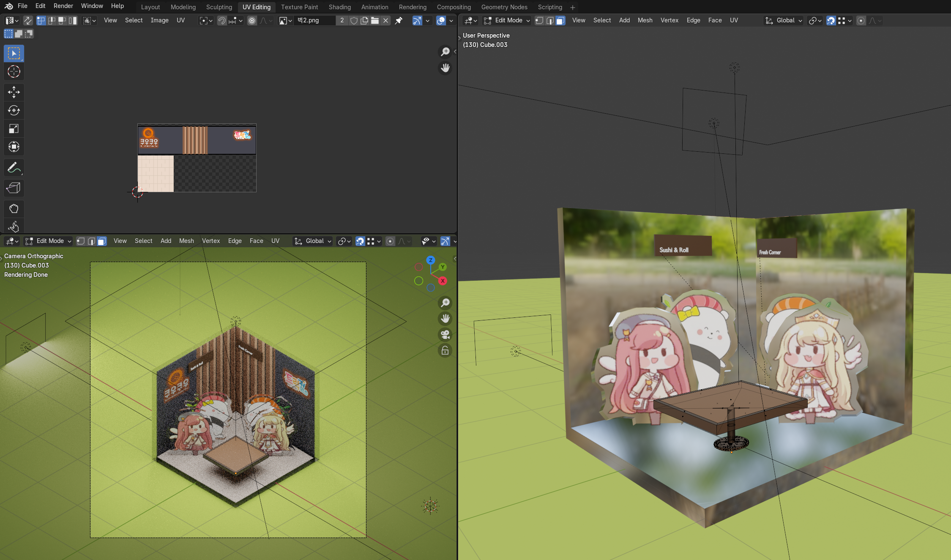This screenshot has height=560, width=951.
Task: Toggle UV sync selection
Action: click(x=28, y=20)
